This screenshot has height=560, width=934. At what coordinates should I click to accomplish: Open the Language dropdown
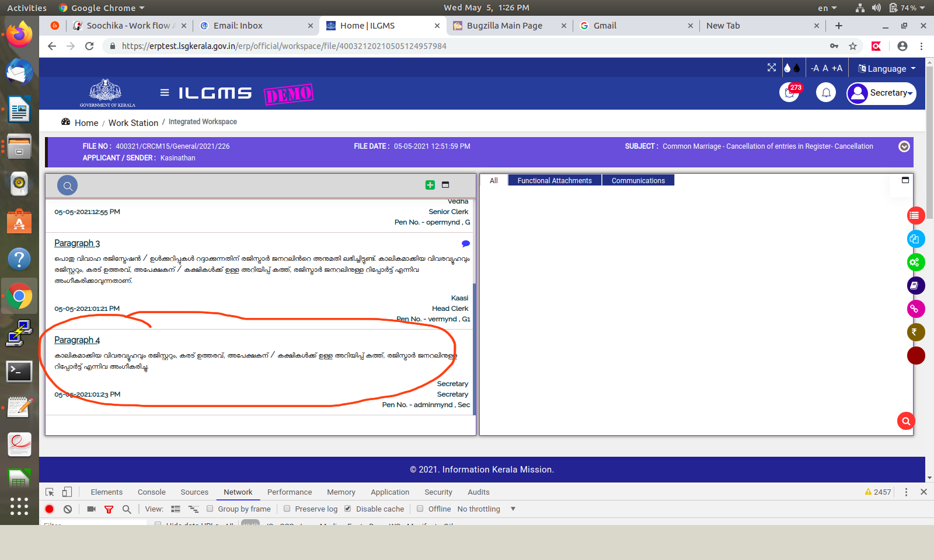coord(886,69)
